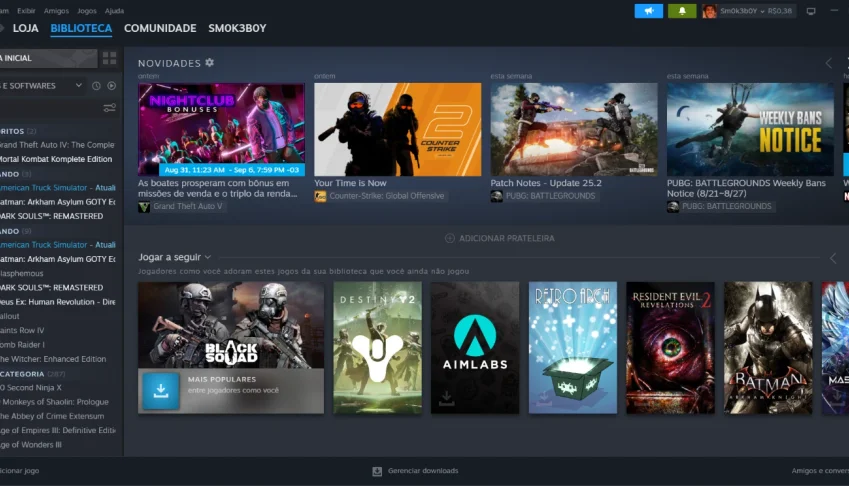Open Amigos e conversas panel
This screenshot has width=849, height=486.
coord(820,471)
